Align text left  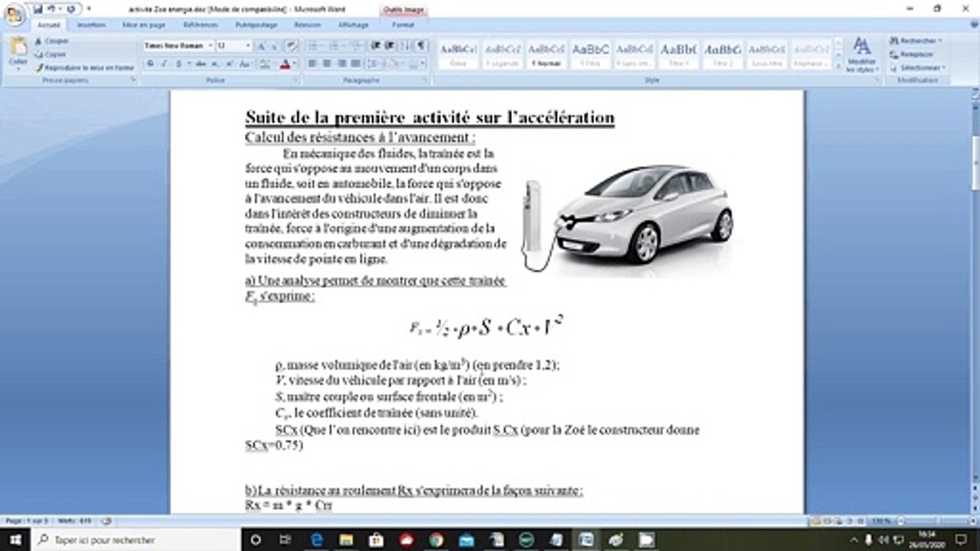(x=313, y=64)
